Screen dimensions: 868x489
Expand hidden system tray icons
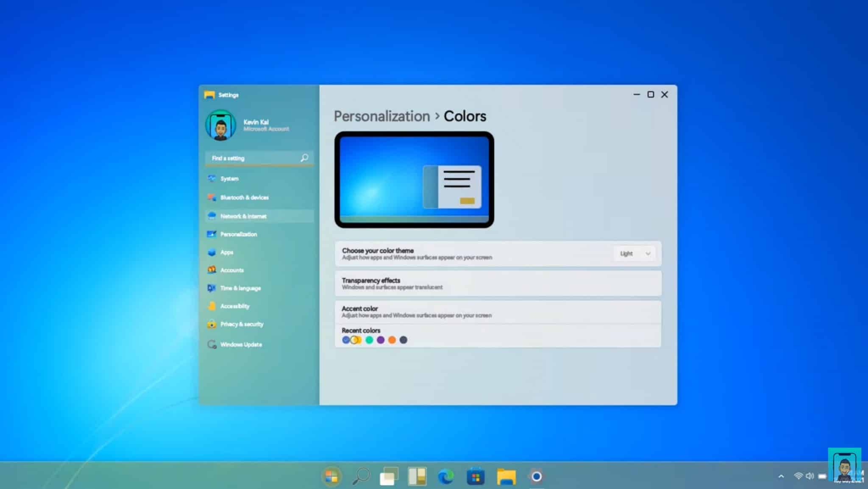(782, 476)
